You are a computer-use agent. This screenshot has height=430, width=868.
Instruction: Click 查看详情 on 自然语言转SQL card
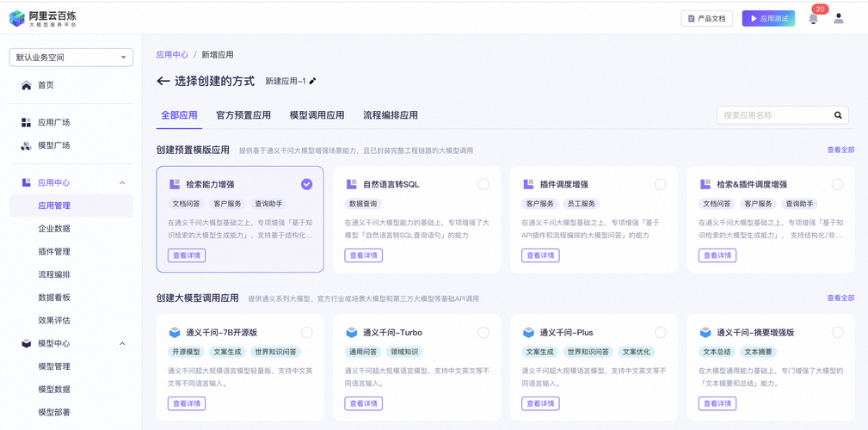363,255
